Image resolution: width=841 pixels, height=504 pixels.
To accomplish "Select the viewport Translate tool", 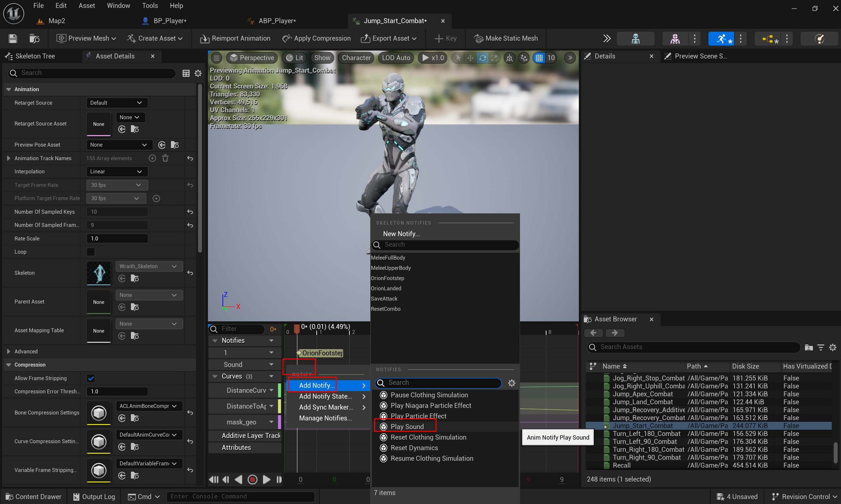I will coord(470,58).
